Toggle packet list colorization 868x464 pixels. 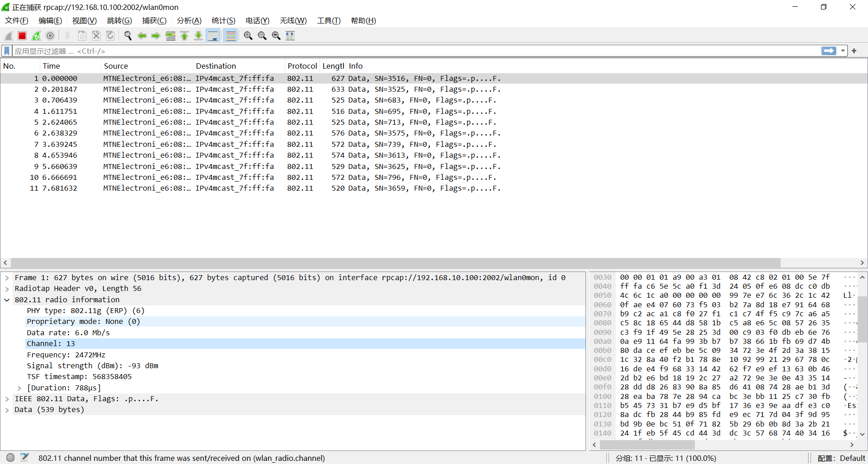231,36
